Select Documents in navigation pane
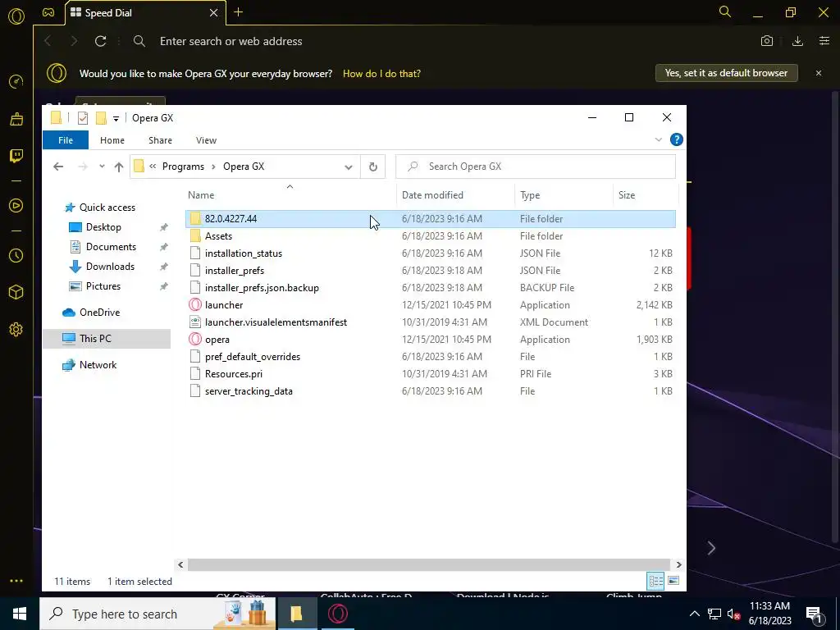This screenshot has height=630, width=840. coord(111,247)
